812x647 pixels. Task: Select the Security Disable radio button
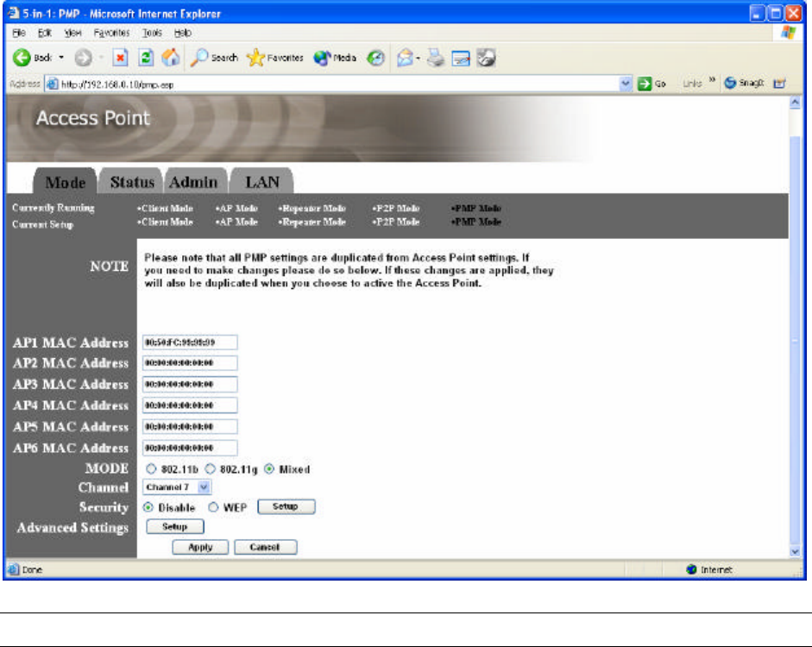[148, 507]
